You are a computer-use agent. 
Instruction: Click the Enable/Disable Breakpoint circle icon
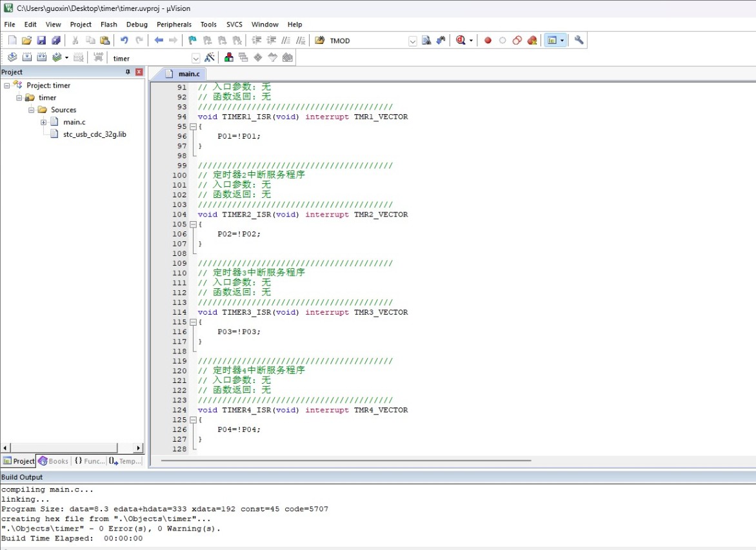point(502,41)
